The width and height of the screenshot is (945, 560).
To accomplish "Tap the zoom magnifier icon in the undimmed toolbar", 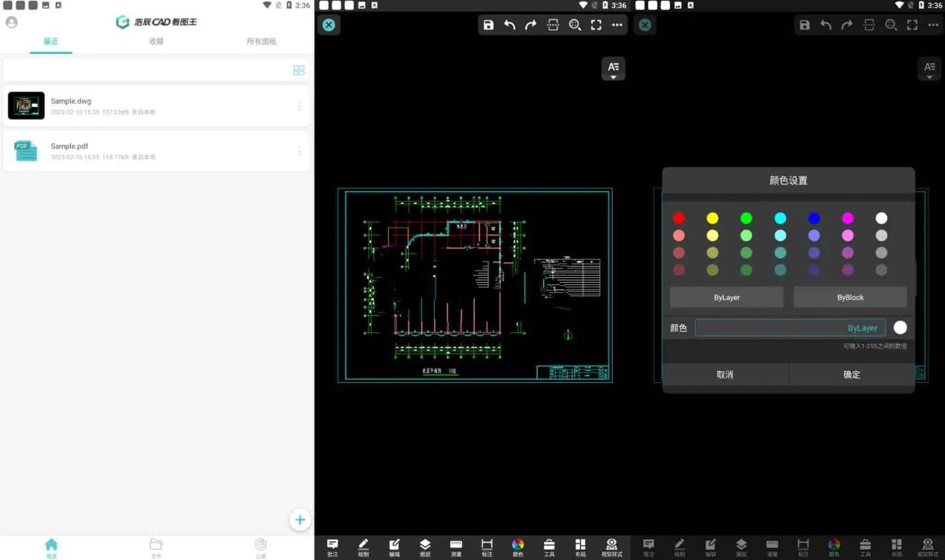I will click(x=575, y=25).
